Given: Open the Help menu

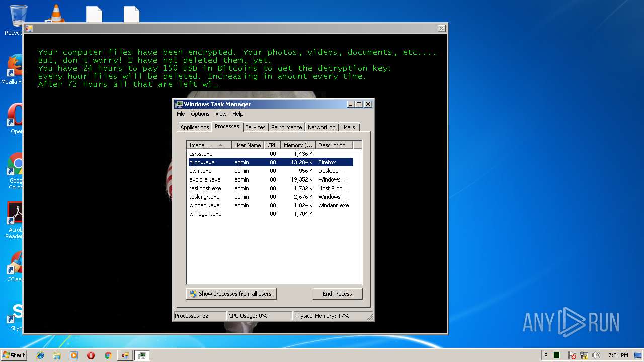Looking at the screenshot, I should click(238, 114).
